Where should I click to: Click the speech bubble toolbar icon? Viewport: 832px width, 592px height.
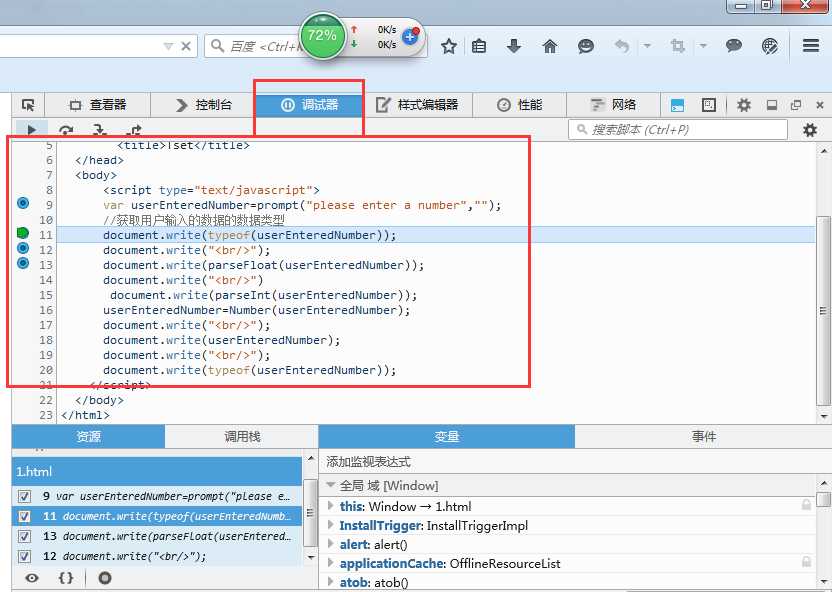coord(734,46)
